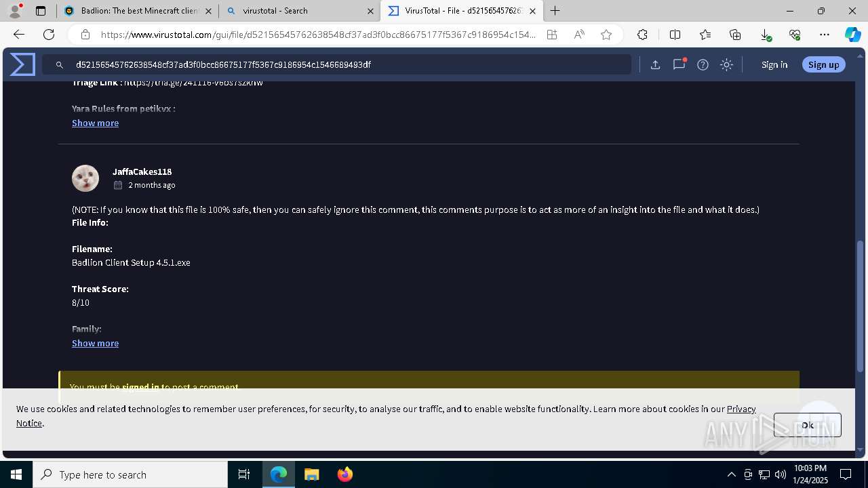
Task: Open browser Extensions icon
Action: click(x=642, y=35)
